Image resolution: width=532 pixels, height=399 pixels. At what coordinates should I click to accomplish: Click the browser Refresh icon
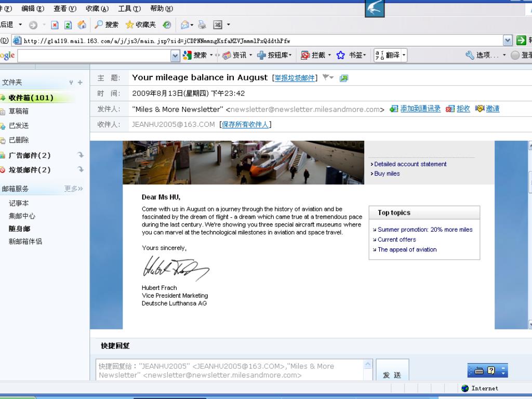(x=68, y=25)
